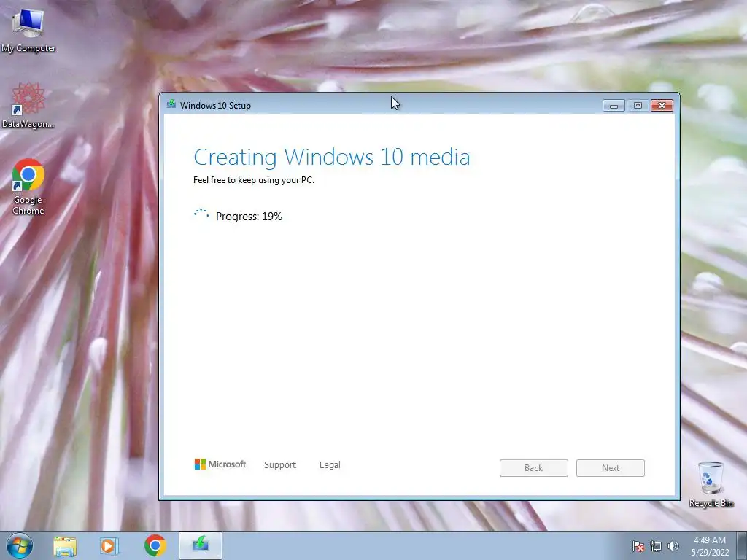The height and width of the screenshot is (560, 747).
Task: Click the Microsoft logo
Action: 220,464
